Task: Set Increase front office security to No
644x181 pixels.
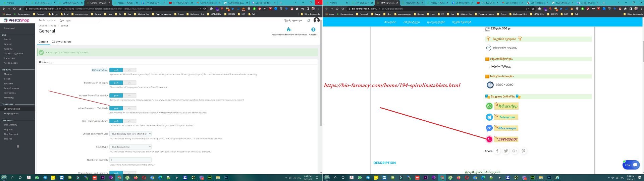Action: pyautogui.click(x=129, y=95)
